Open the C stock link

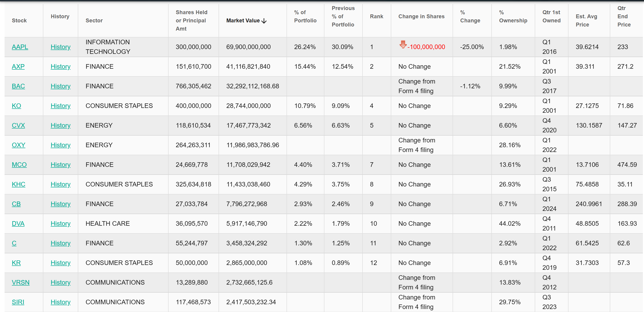coord(14,243)
